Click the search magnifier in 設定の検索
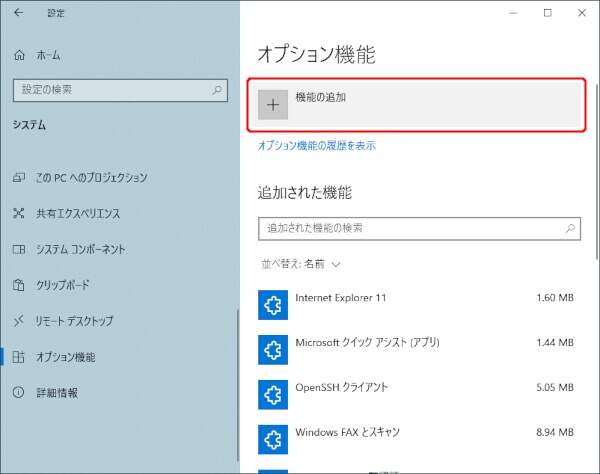The width and height of the screenshot is (600, 474). pos(217,90)
